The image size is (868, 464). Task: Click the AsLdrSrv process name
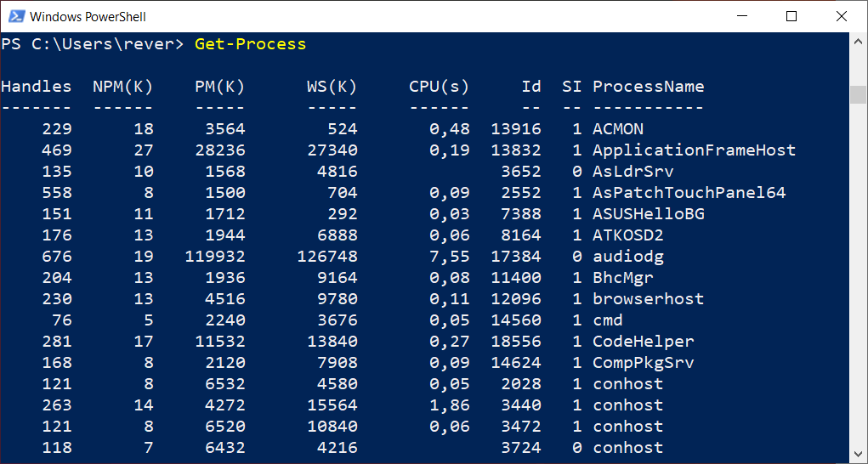[x=633, y=172]
